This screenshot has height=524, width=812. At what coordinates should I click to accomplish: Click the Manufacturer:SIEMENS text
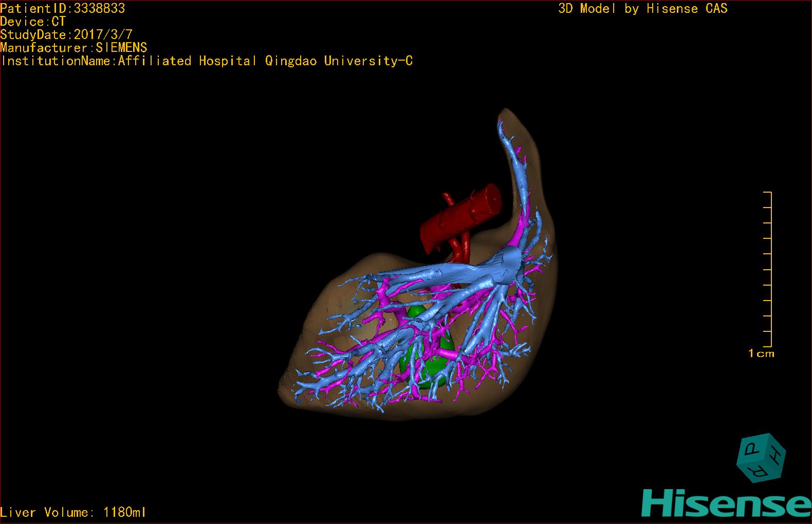(x=74, y=48)
